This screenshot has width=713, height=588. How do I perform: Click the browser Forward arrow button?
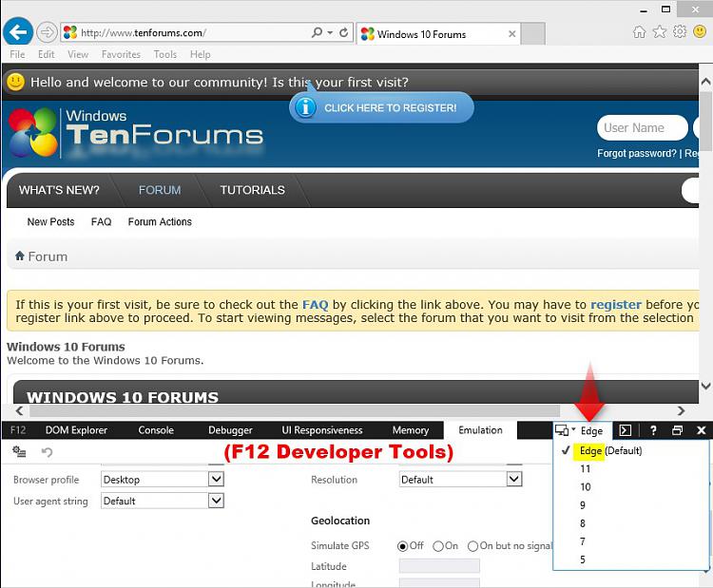tap(47, 32)
